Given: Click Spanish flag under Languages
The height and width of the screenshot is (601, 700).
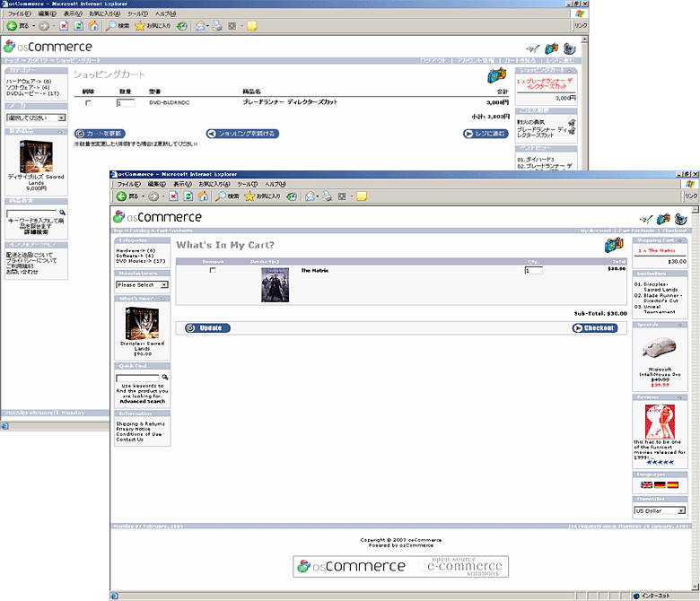Looking at the screenshot, I should coord(673,485).
